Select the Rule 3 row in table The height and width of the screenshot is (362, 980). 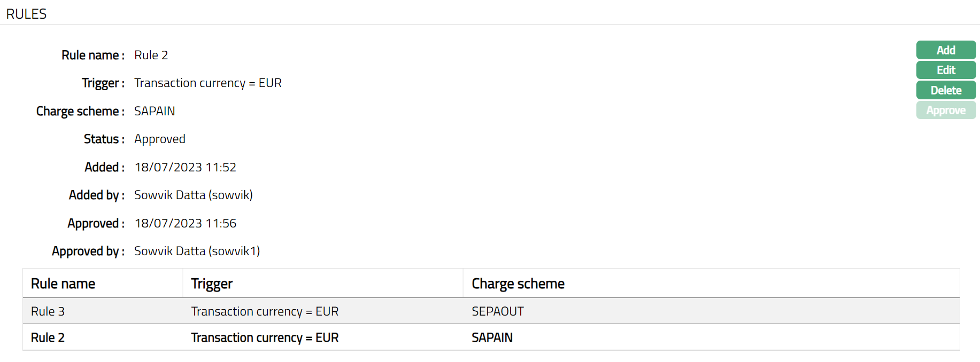[48, 311]
